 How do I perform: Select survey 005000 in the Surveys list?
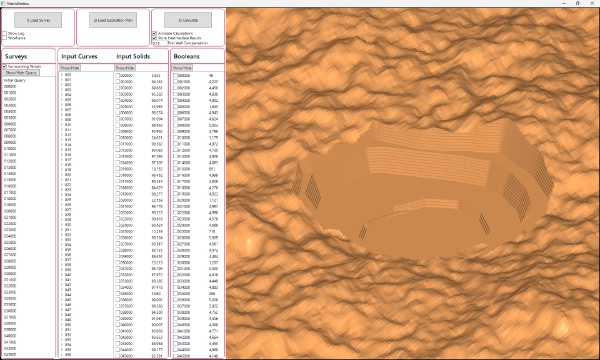tap(10, 117)
